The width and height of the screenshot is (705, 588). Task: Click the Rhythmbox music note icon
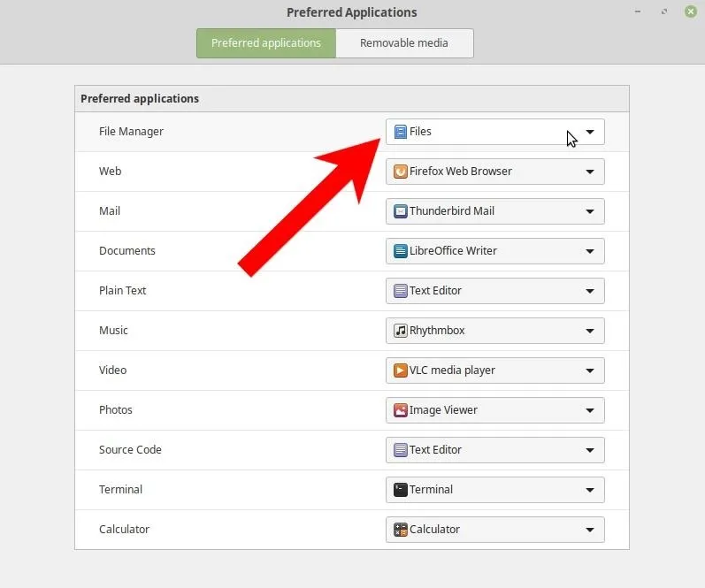[400, 331]
